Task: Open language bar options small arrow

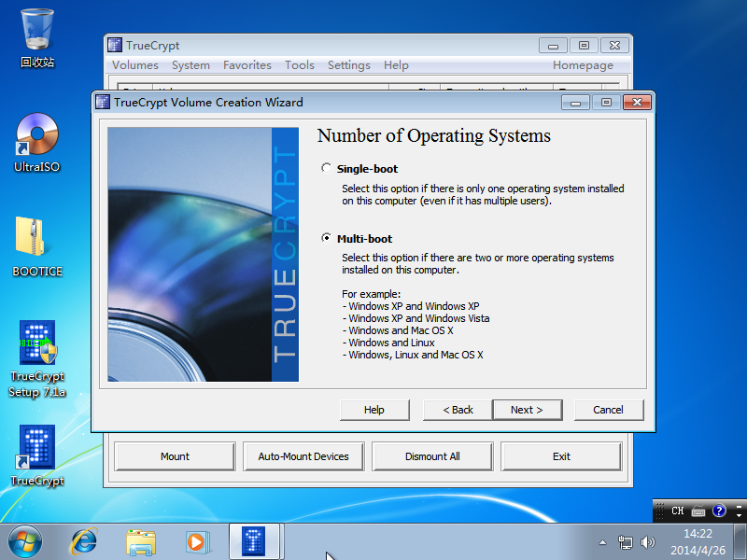Action: (x=739, y=515)
